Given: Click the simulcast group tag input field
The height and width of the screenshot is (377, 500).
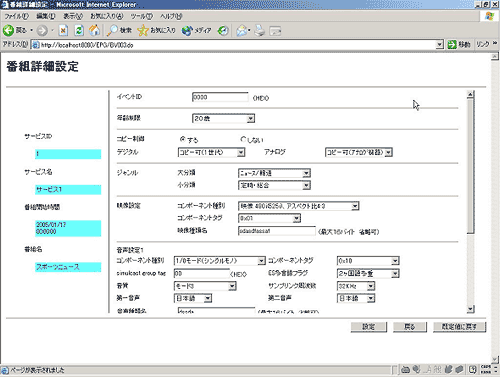Looking at the screenshot, I should 201,273.
